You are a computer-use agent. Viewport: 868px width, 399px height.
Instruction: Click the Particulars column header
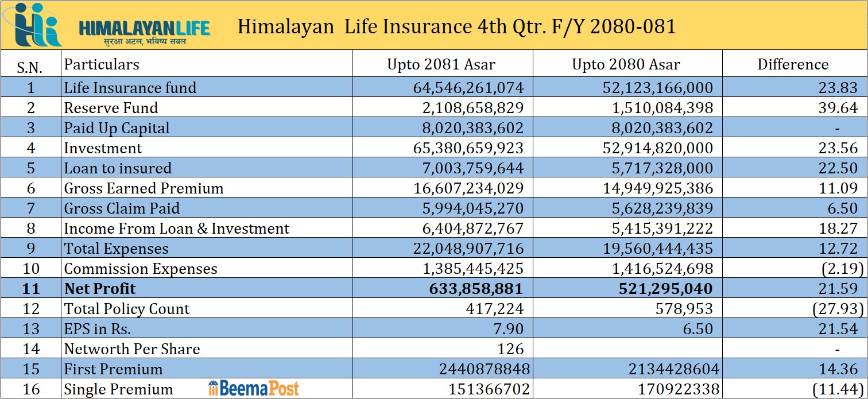tap(102, 64)
